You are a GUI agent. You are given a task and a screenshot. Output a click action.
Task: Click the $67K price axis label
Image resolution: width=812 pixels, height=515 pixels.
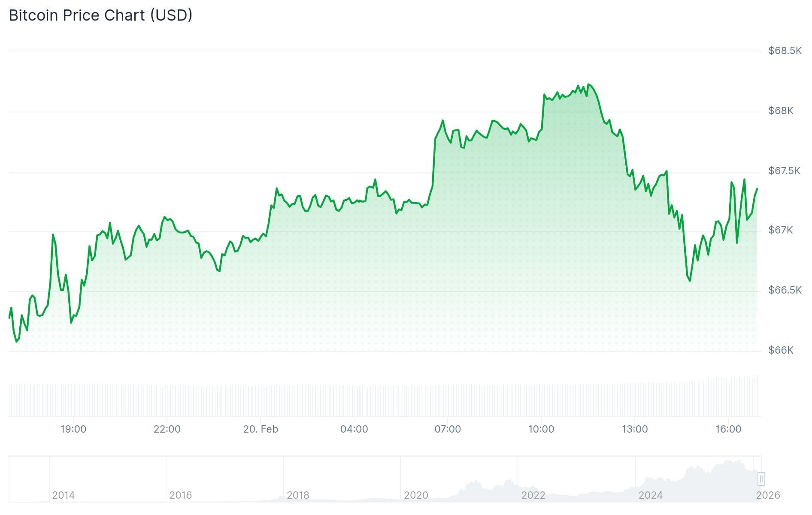[781, 230]
